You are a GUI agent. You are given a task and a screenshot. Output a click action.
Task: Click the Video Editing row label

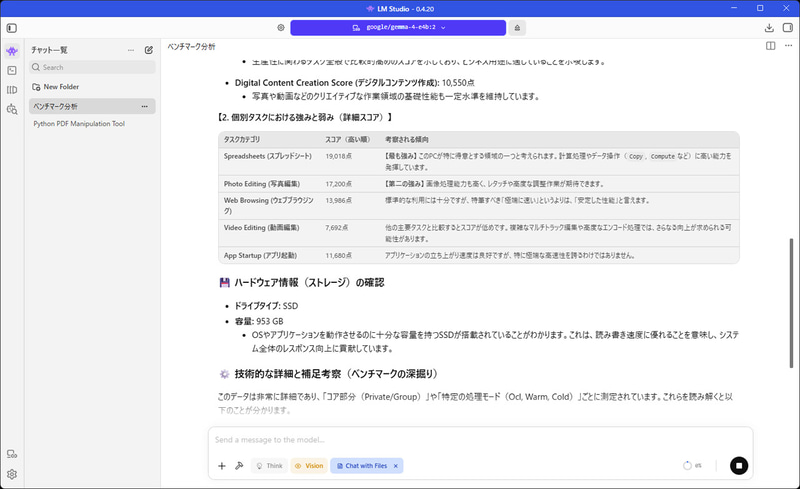[261, 228]
